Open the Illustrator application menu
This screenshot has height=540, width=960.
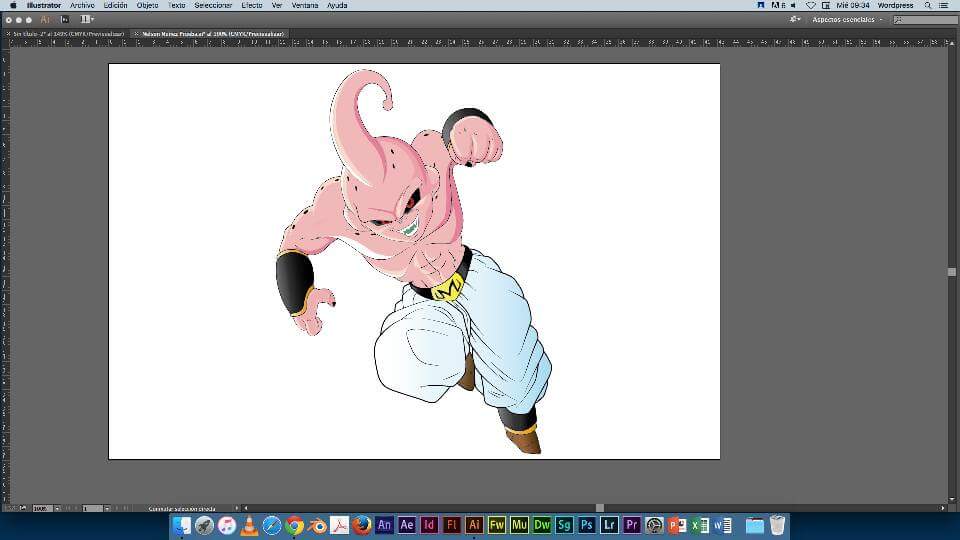tap(43, 5)
